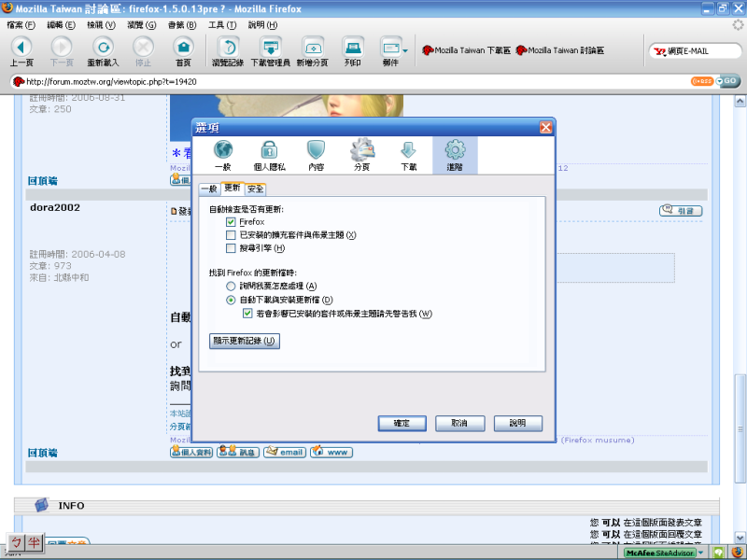Print the page with the 列印 icon
This screenshot has height=560, width=747.
(x=353, y=51)
